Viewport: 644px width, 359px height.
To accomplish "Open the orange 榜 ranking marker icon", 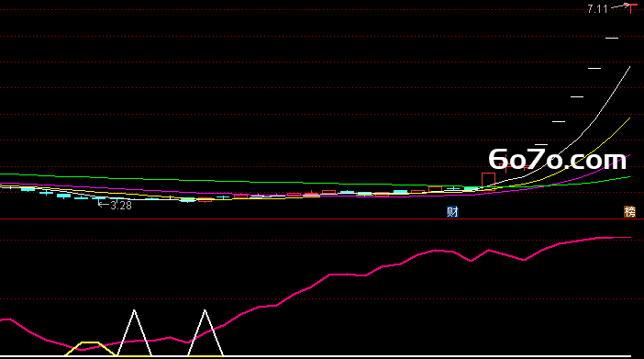I will tap(629, 212).
